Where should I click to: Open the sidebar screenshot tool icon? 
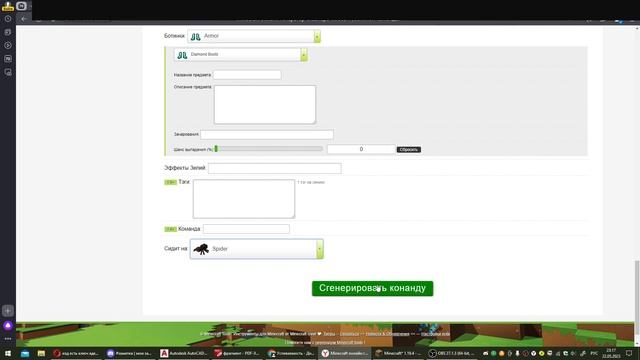[x=8, y=72]
